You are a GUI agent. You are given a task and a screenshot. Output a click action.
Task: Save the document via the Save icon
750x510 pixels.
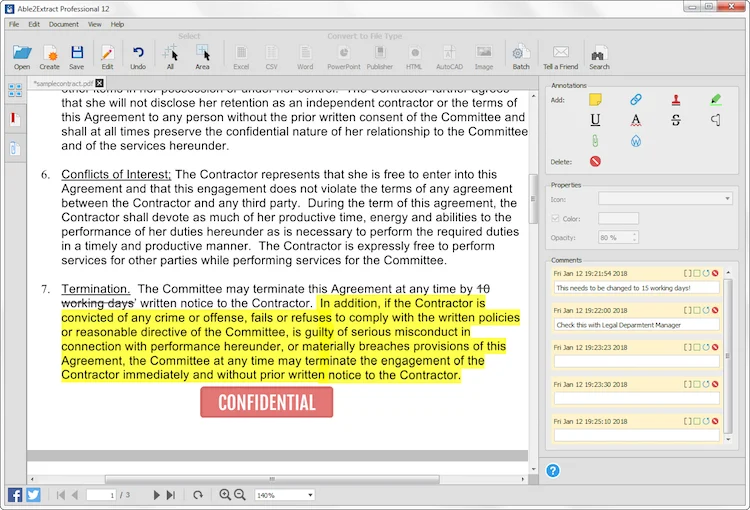point(77,56)
